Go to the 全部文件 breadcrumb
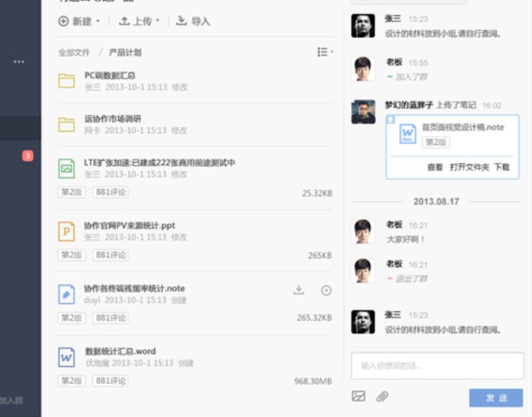 tap(74, 52)
